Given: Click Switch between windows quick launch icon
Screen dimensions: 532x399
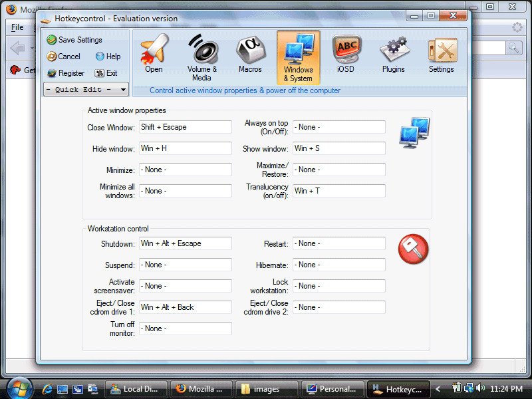Looking at the screenshot, I should pyautogui.click(x=78, y=389).
